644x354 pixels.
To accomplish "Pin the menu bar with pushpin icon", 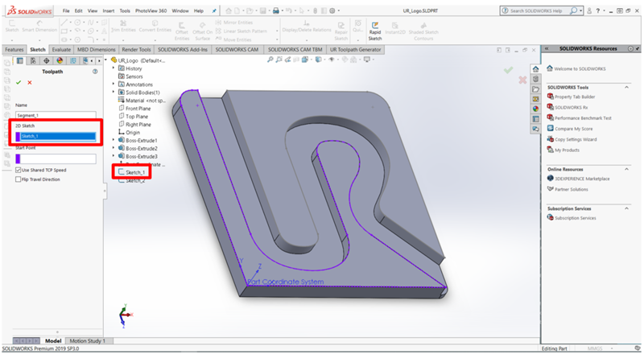I will point(214,11).
